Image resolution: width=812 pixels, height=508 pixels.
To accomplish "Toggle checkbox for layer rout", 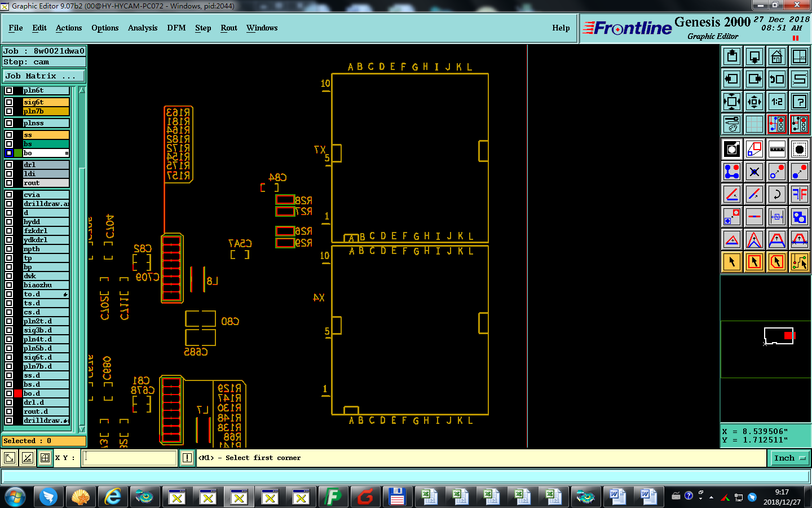I will click(9, 183).
